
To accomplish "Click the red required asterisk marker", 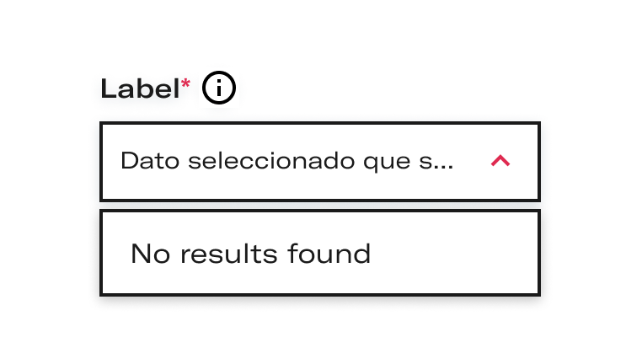I will tap(185, 83).
